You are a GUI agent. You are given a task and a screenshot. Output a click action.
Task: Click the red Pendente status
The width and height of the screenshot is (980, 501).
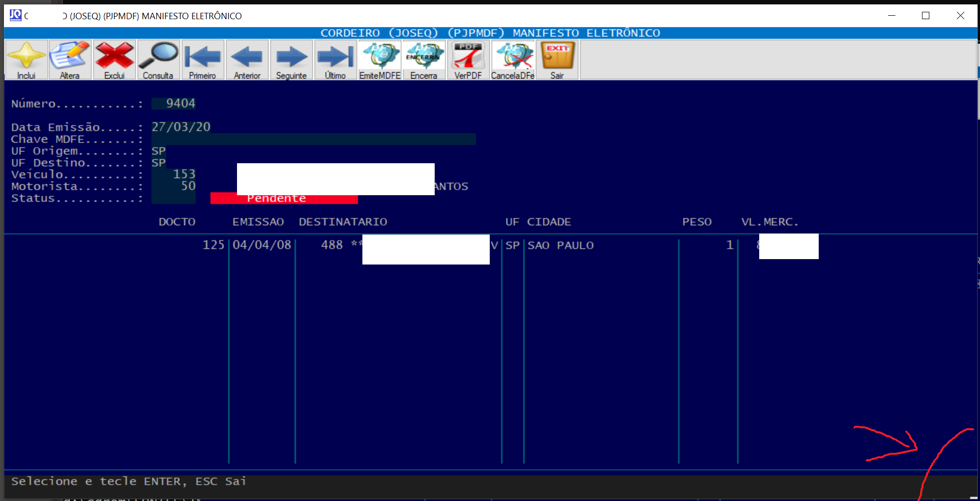[284, 198]
